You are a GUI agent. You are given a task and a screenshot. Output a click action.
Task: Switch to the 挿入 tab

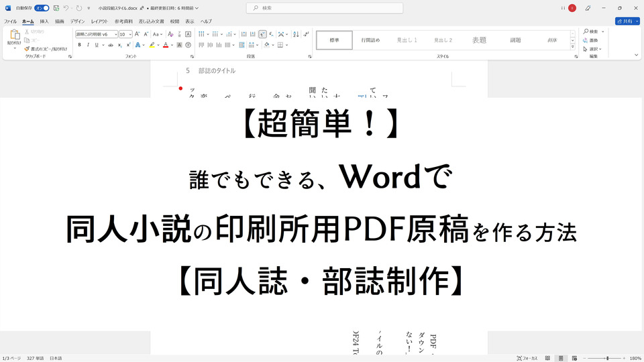click(44, 21)
